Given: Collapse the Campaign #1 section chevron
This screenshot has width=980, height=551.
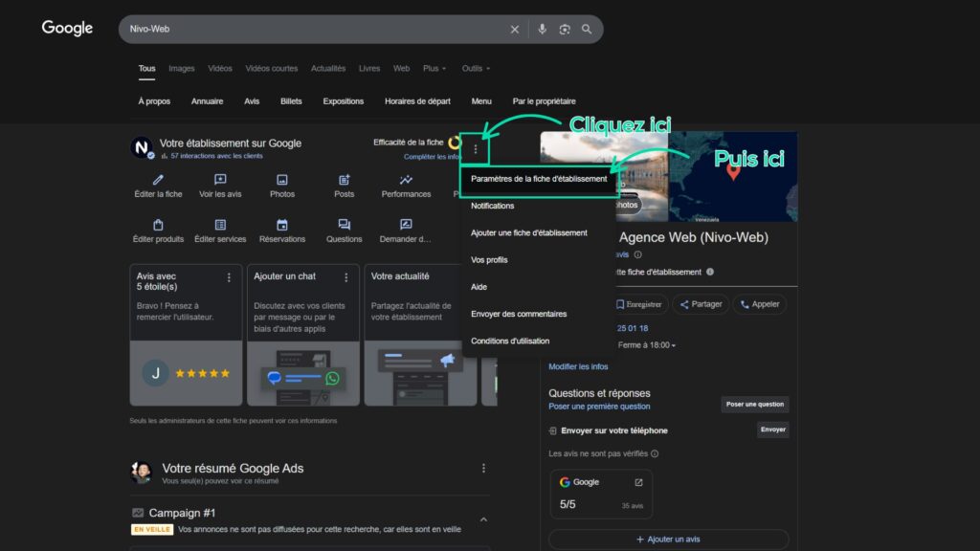Looking at the screenshot, I should [483, 519].
